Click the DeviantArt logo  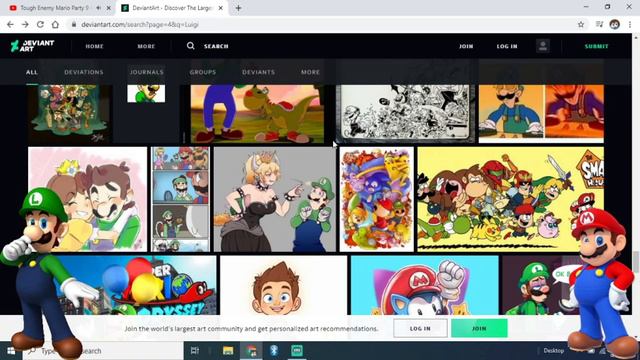[32, 46]
